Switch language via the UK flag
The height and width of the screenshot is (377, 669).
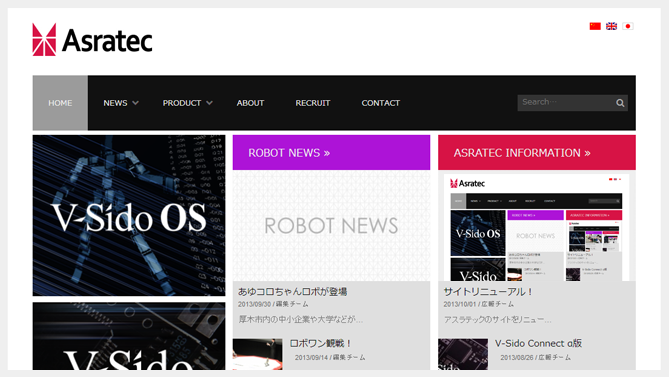point(611,26)
